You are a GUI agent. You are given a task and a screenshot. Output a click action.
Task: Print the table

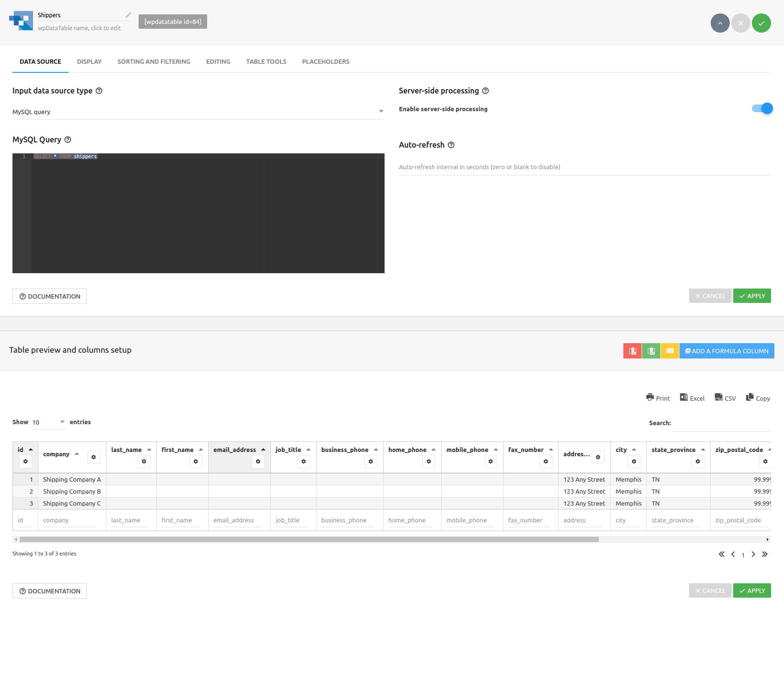tap(658, 398)
